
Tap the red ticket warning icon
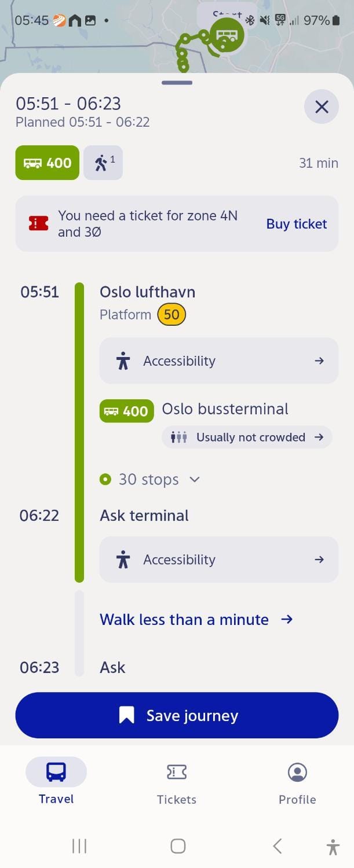[x=38, y=224]
